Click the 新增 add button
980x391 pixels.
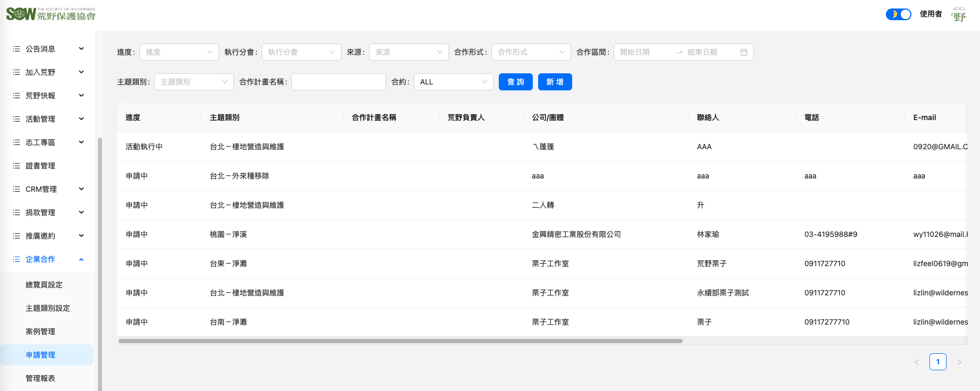tap(555, 82)
